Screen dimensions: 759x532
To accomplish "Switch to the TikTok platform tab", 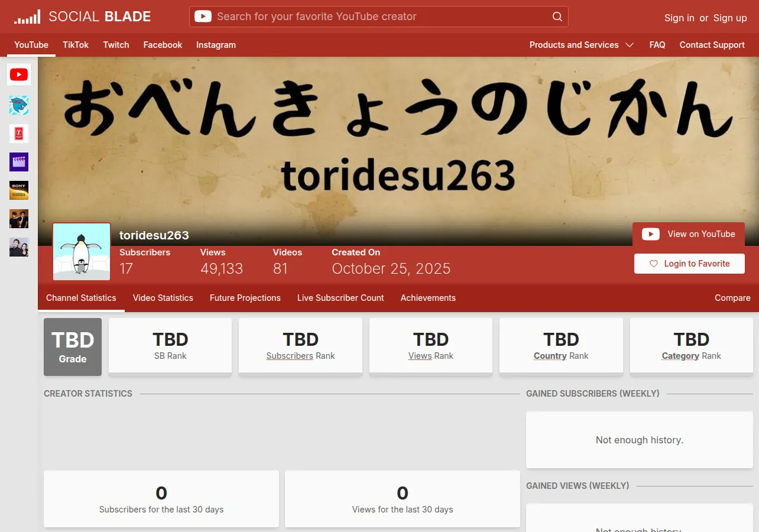I will point(76,45).
